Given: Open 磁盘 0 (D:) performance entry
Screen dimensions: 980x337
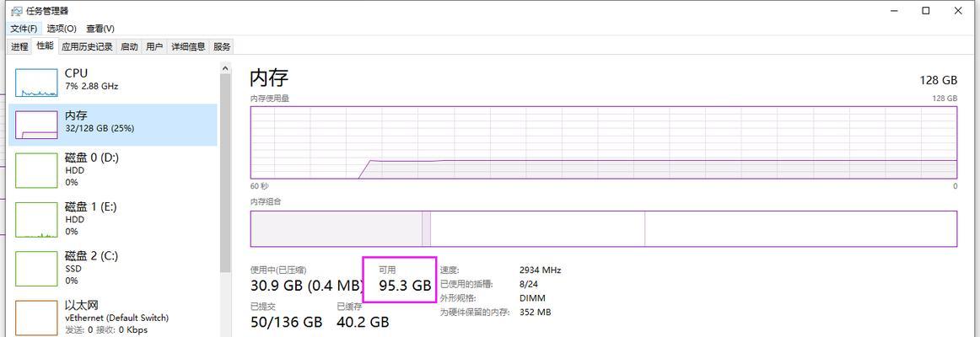Looking at the screenshot, I should coord(113,169).
